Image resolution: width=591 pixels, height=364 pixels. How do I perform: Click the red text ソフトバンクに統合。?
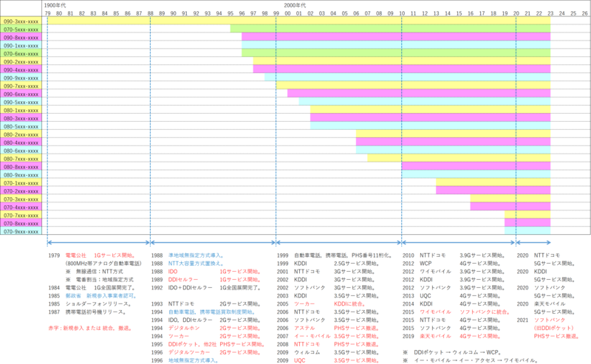click(485, 312)
